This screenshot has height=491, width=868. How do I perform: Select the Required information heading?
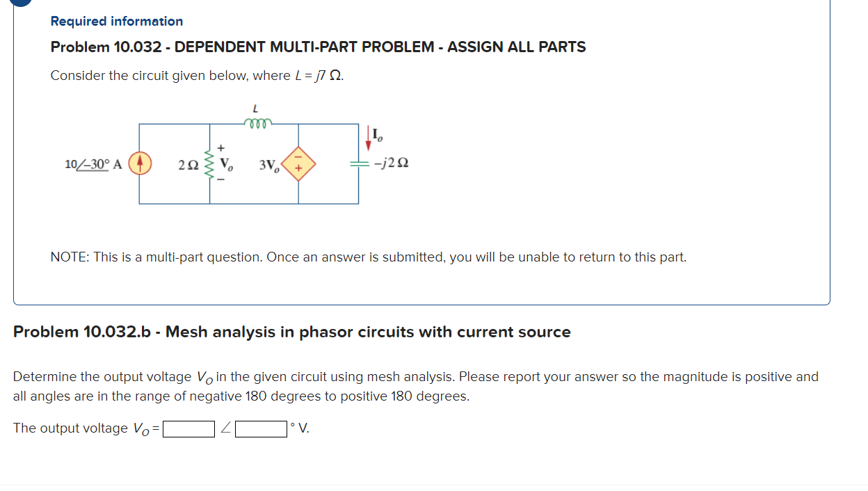(116, 21)
